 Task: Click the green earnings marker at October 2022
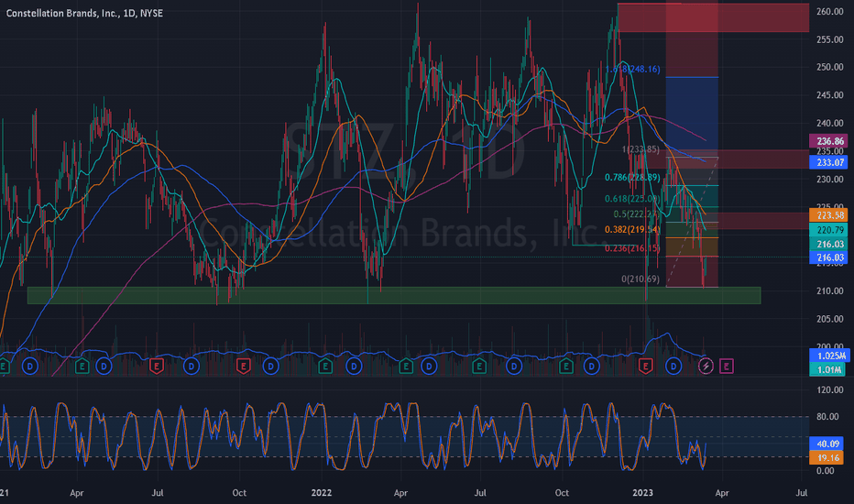tap(566, 367)
